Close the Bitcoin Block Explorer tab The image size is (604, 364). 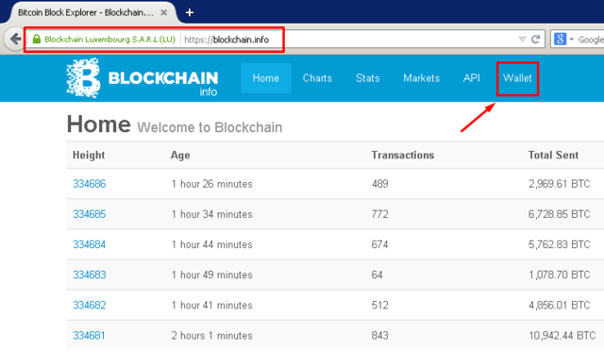click(x=163, y=12)
